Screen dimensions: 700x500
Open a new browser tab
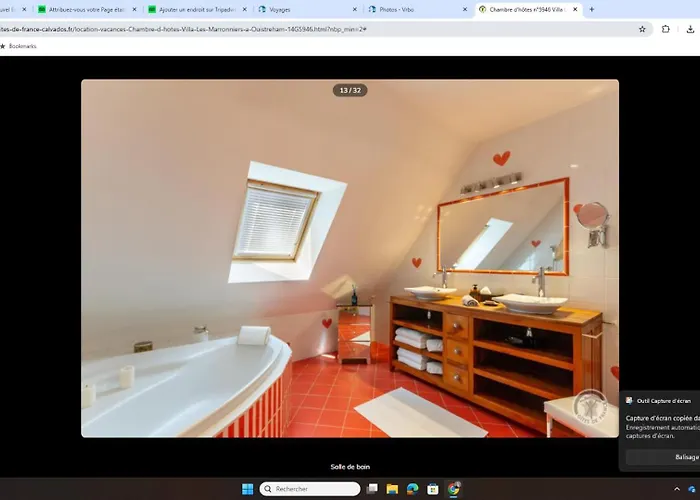coord(592,9)
